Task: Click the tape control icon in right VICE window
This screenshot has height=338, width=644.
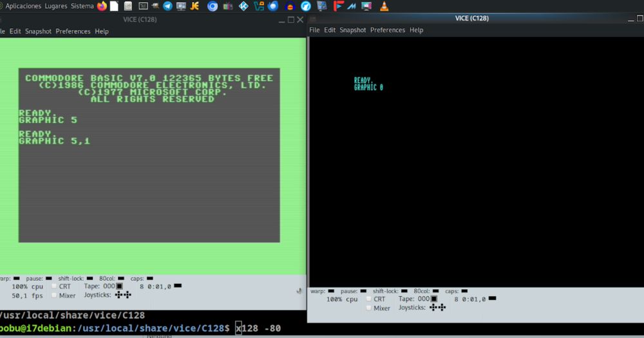Action: tap(434, 299)
